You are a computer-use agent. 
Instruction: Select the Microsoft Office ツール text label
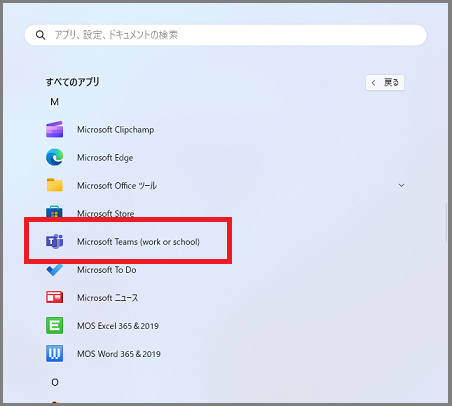tap(117, 186)
